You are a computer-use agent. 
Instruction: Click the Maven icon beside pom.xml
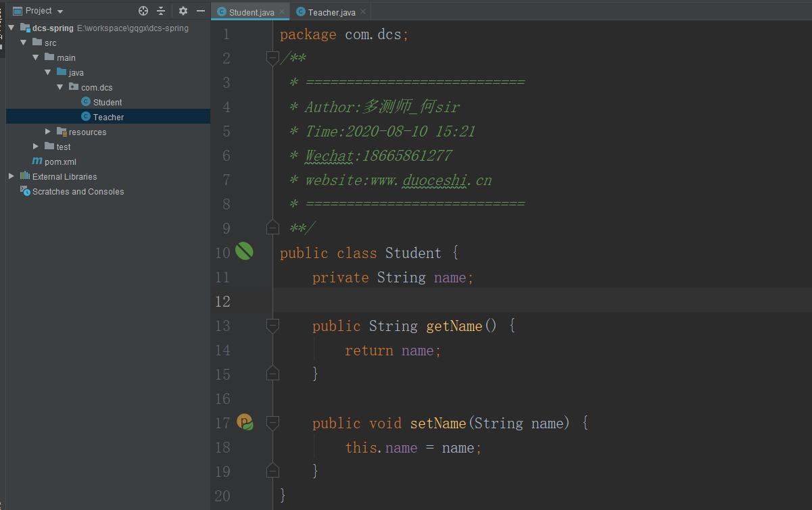tap(37, 161)
